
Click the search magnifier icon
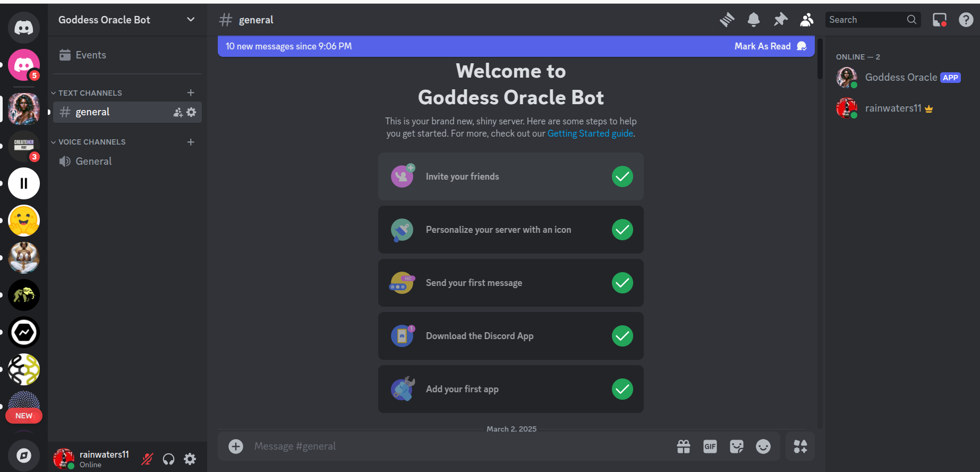coord(911,20)
